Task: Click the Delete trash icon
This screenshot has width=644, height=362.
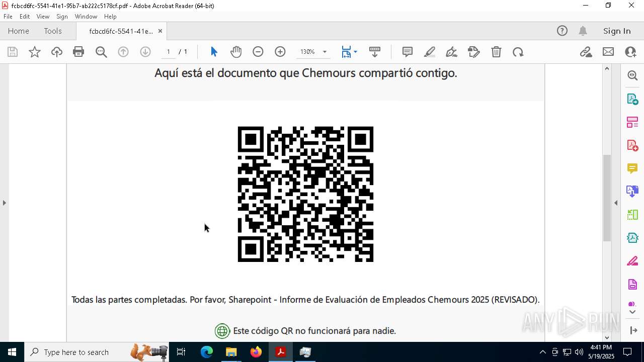Action: tap(496, 52)
